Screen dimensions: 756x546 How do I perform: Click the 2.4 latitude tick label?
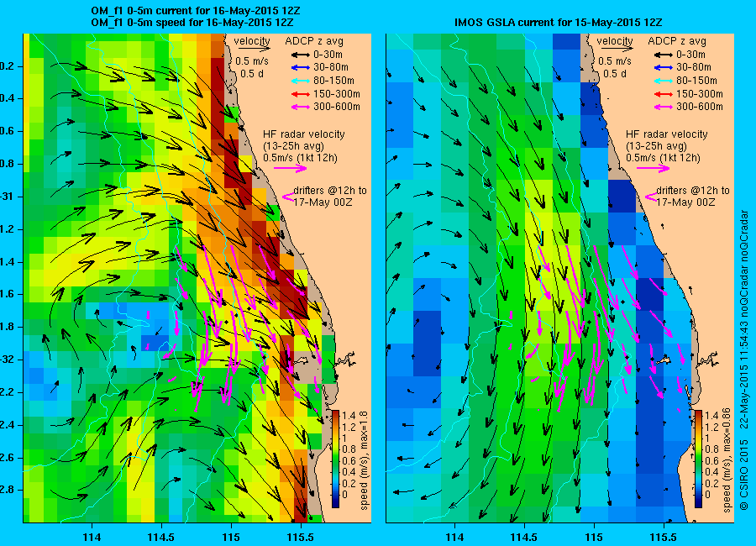[x=8, y=425]
